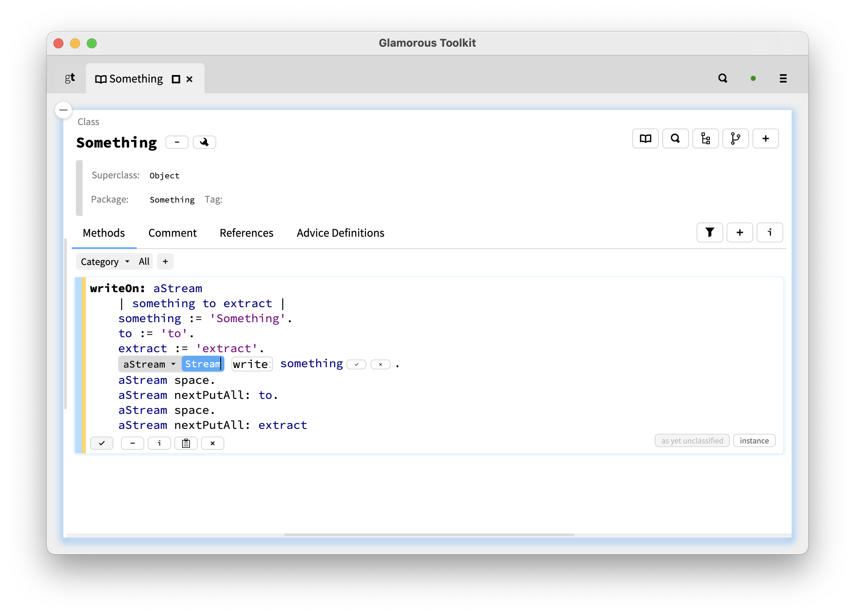
Task: Inspect with the i button in the tab bar
Action: point(770,233)
